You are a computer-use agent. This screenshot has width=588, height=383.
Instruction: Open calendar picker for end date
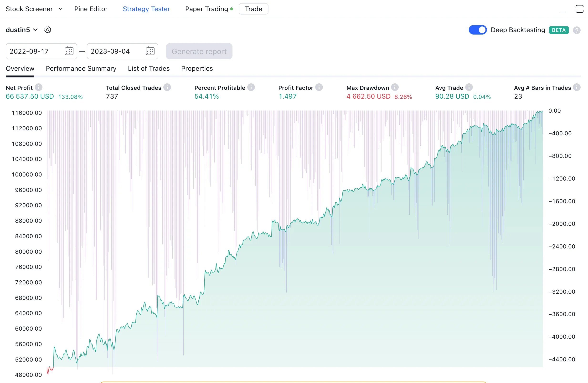150,51
